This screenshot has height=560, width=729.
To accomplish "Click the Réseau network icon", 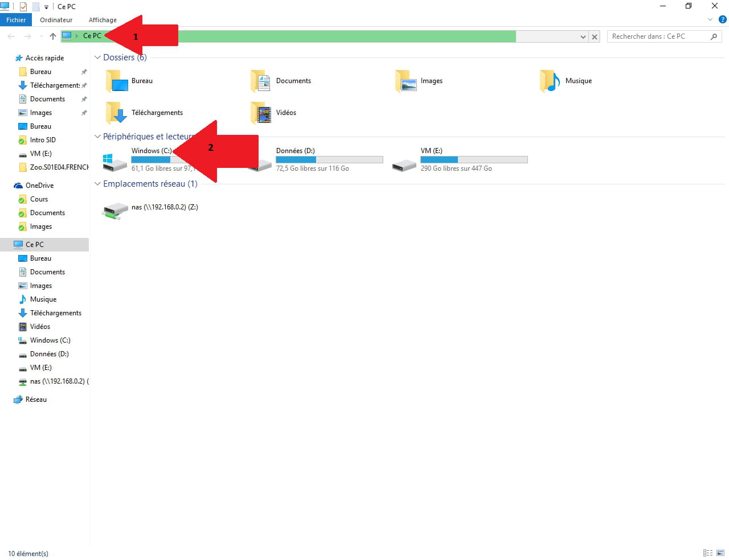I will pos(18,400).
